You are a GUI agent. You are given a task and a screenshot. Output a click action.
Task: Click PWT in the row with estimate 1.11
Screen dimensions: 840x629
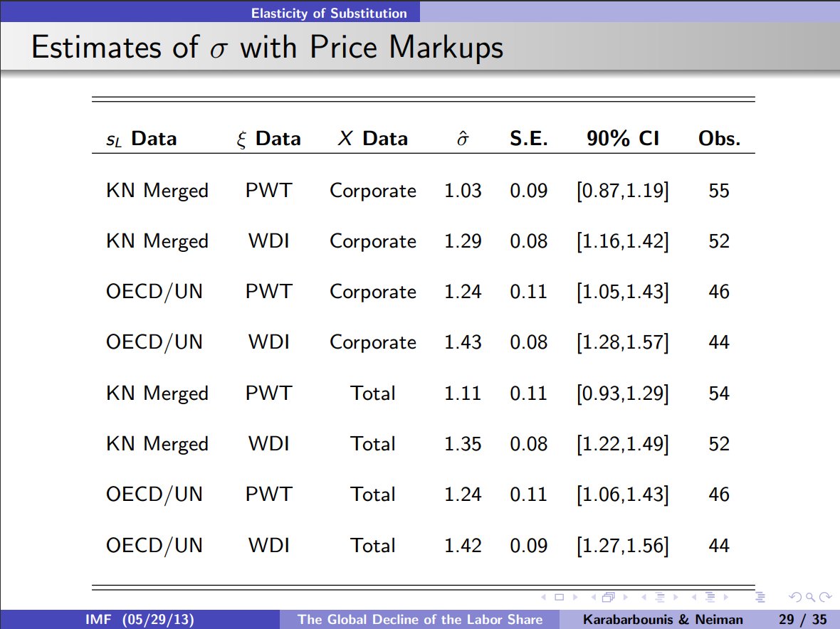click(x=268, y=393)
